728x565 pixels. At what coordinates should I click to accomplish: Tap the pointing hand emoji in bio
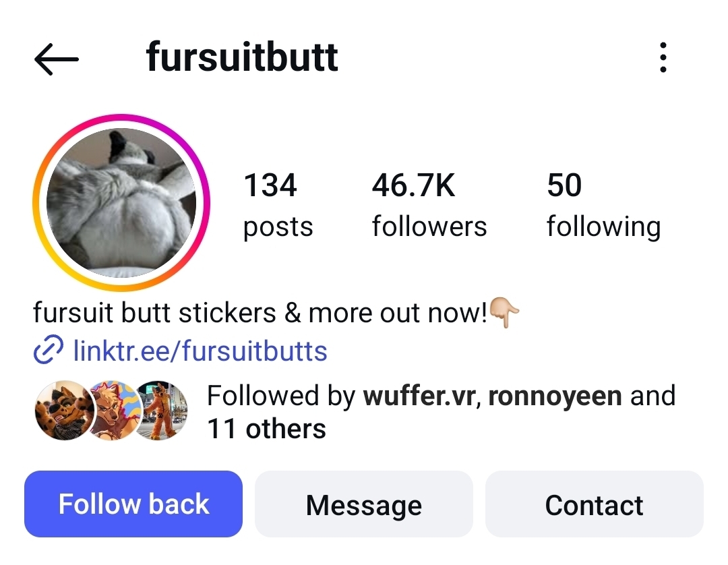(504, 312)
